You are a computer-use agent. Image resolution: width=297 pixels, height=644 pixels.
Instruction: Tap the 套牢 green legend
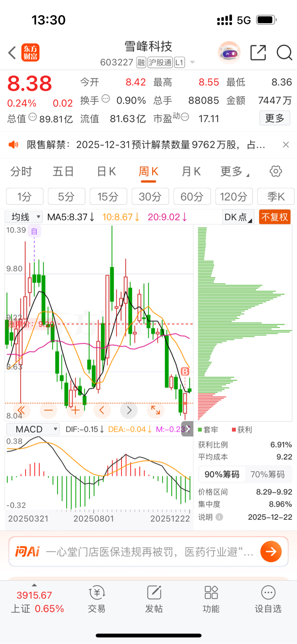208,429
